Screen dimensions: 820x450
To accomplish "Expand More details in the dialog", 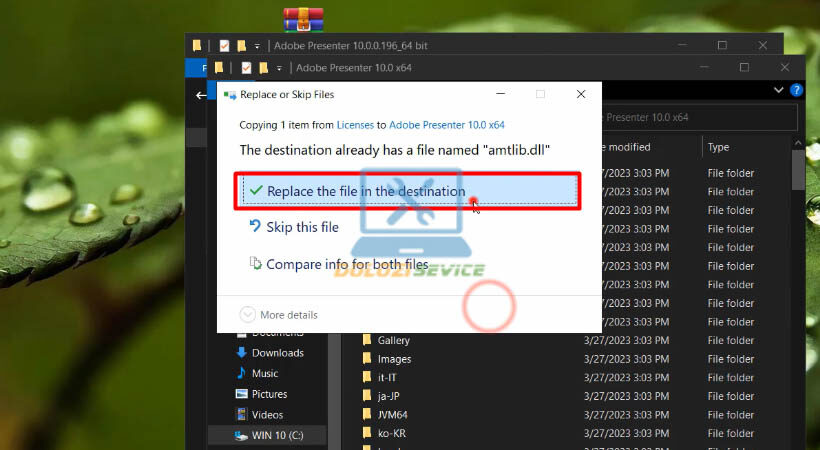I will 278,315.
